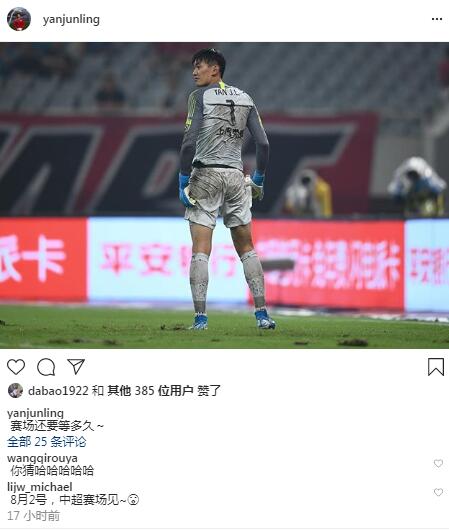Screen dimensions: 449x530
Task: Open dabao1922 liker avatar
Action: click(15, 390)
